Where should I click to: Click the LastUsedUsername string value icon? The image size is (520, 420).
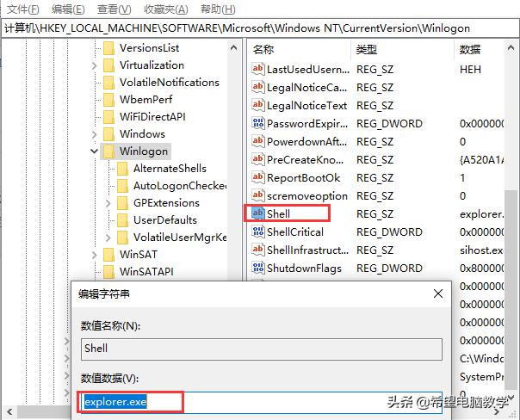coord(258,69)
